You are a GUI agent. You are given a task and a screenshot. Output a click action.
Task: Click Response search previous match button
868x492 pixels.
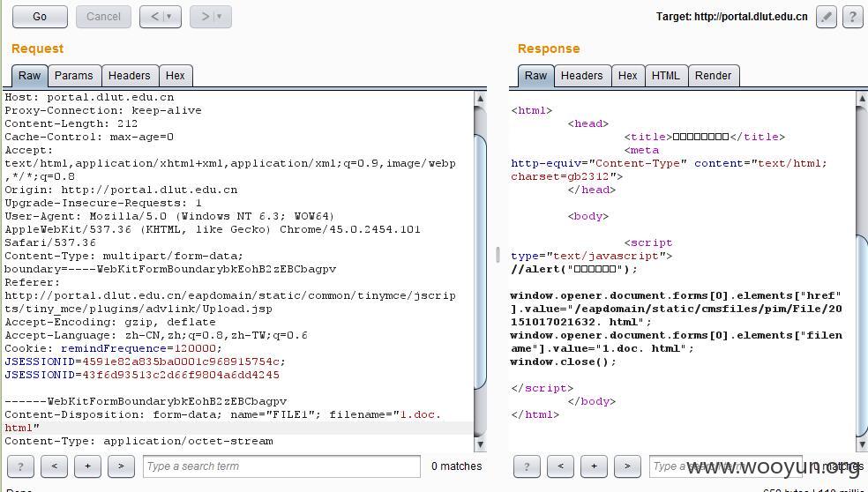[x=560, y=466]
